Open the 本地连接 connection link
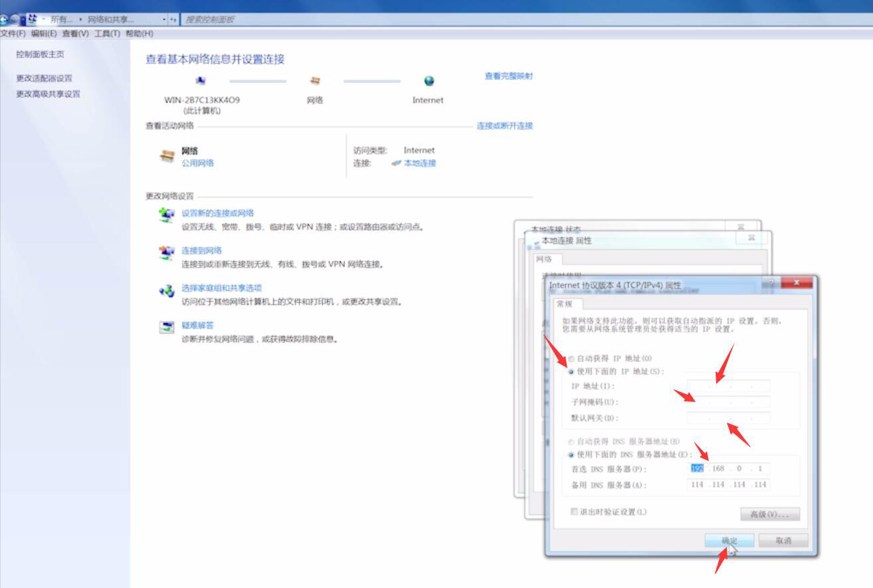This screenshot has height=588, width=873. (x=420, y=163)
